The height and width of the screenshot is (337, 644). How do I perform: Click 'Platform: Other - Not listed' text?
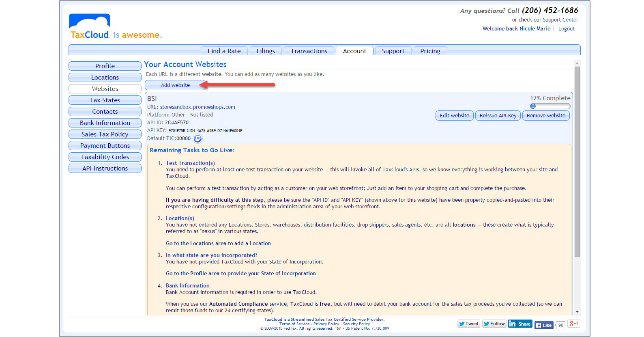pyautogui.click(x=180, y=115)
